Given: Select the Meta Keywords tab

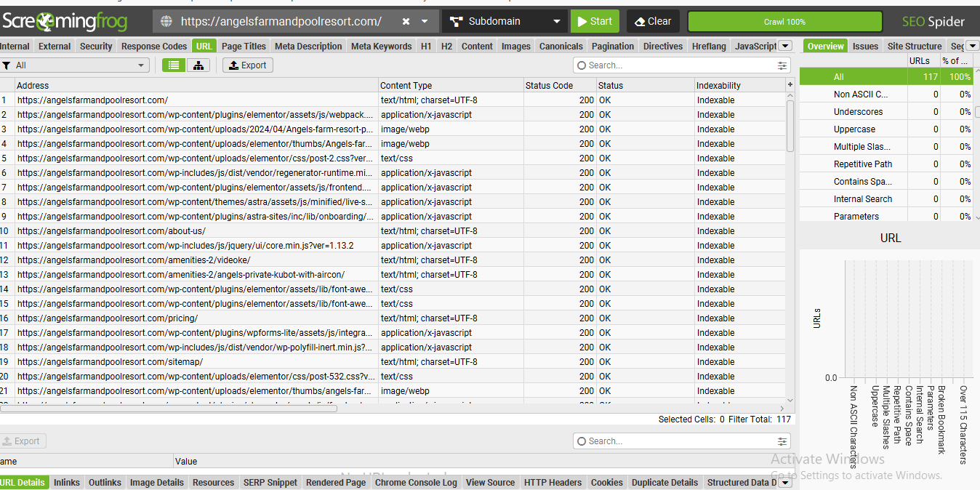Looking at the screenshot, I should (x=381, y=46).
